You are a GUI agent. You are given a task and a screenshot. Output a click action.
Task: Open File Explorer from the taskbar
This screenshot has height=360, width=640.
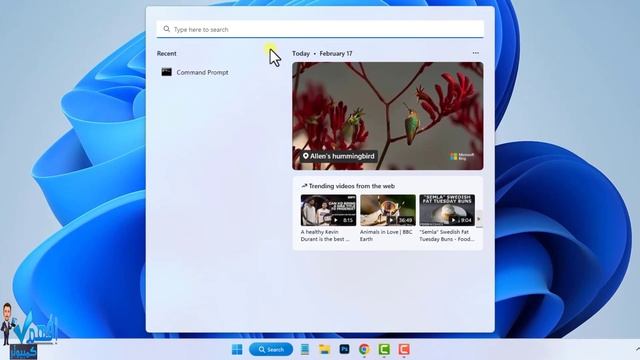point(324,349)
